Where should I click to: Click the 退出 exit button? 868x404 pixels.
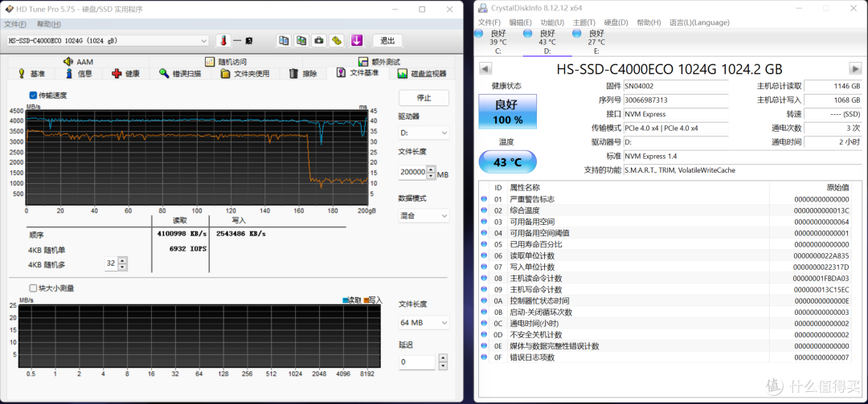[x=387, y=41]
